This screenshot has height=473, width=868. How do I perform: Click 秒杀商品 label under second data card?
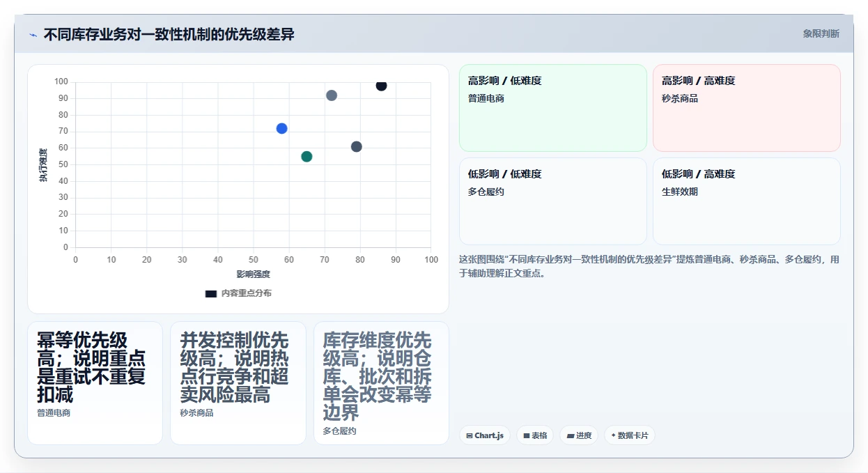tap(197, 413)
